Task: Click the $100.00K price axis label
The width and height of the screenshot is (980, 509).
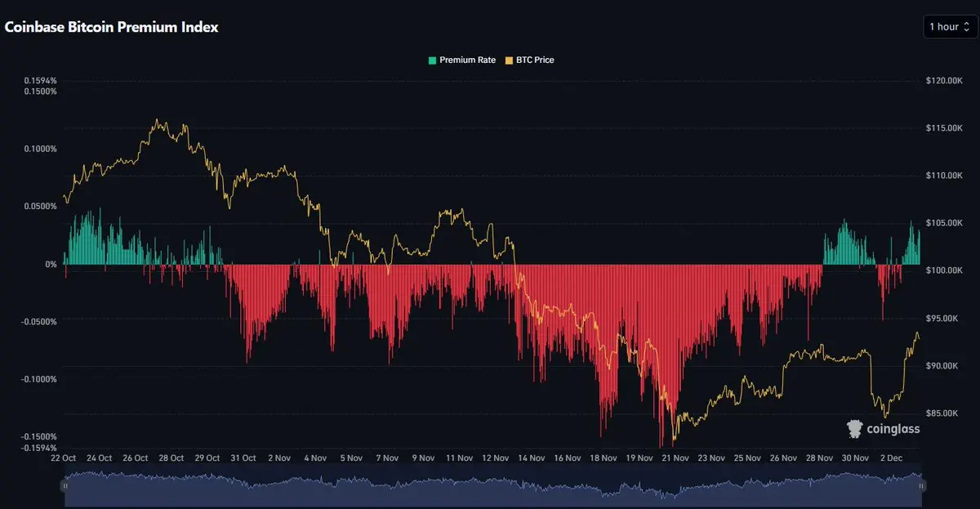Action: tap(946, 270)
